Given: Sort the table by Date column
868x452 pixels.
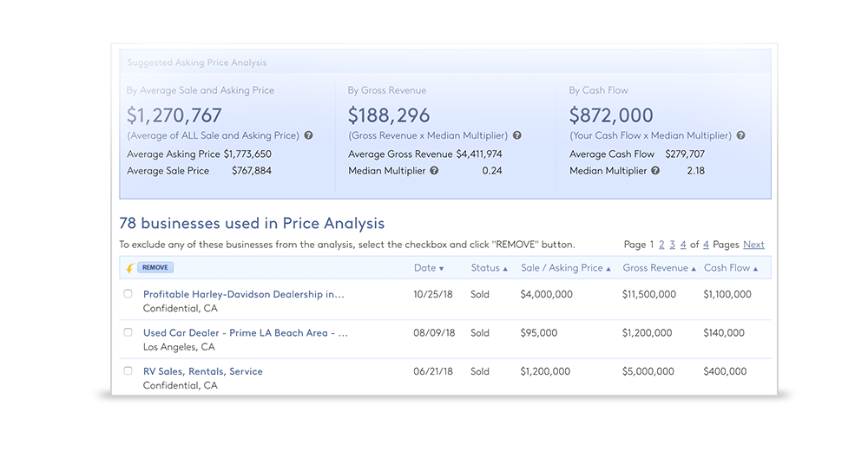Looking at the screenshot, I should (x=428, y=268).
